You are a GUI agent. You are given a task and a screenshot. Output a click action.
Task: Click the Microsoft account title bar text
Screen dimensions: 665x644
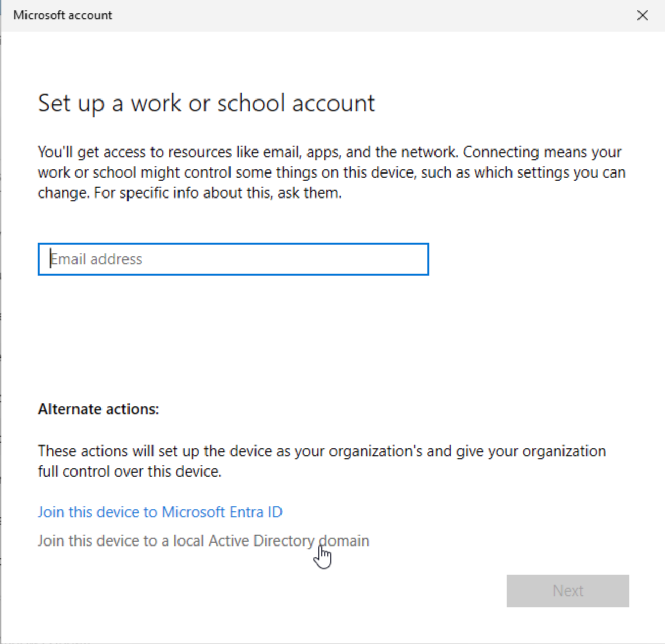[x=63, y=15]
